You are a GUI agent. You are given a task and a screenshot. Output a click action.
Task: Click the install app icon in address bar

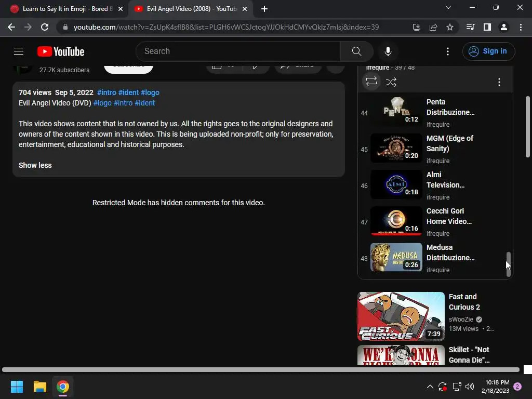(x=416, y=27)
